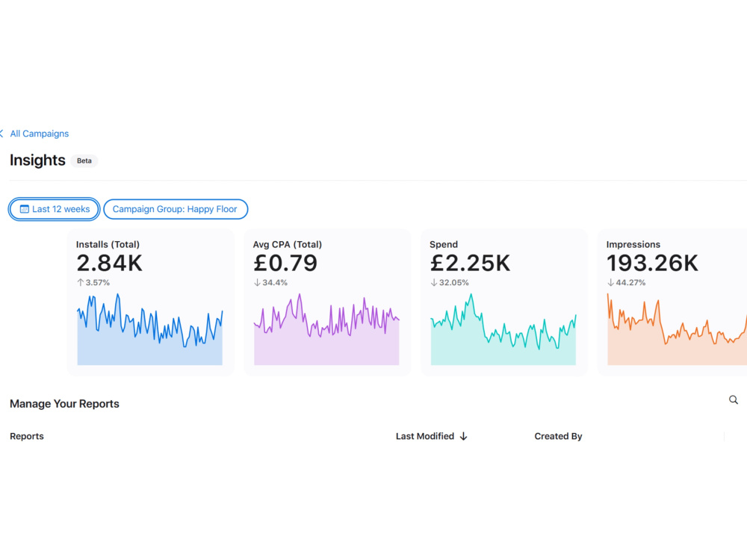Click the £0.79 Avg CPA value
The width and height of the screenshot is (747, 560).
pyautogui.click(x=285, y=264)
